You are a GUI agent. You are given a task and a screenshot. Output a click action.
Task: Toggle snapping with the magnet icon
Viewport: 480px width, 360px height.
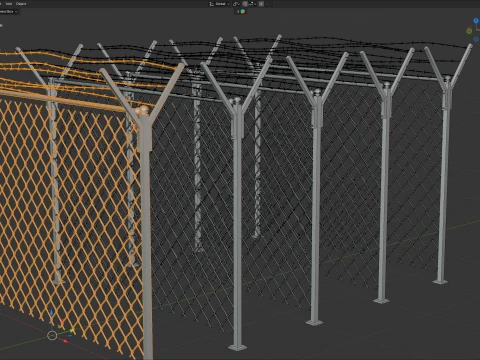click(245, 4)
